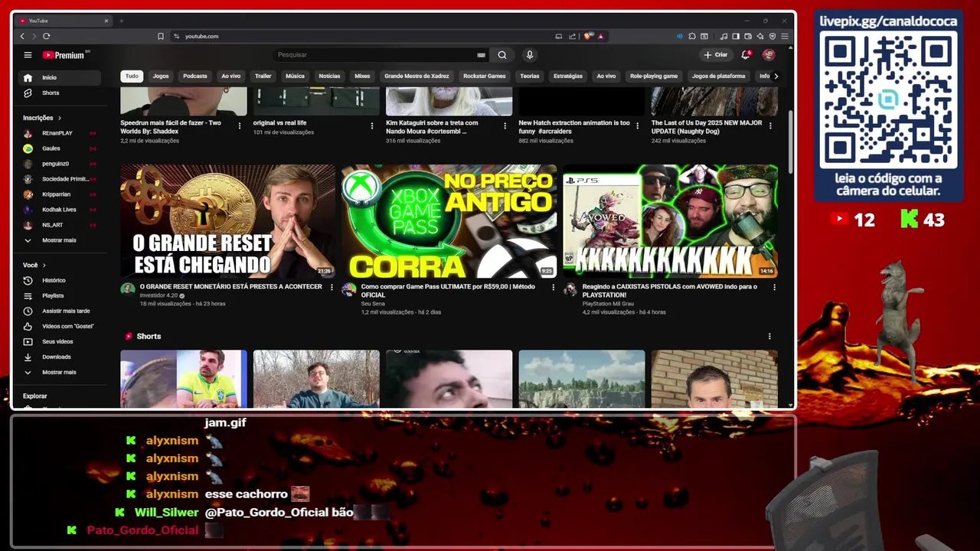Go back with browser back arrow

click(22, 36)
